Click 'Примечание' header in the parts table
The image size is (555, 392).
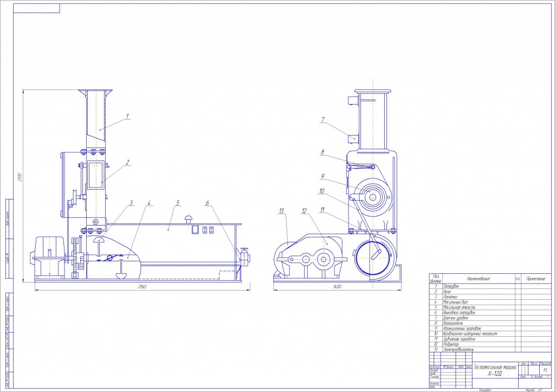(535, 279)
